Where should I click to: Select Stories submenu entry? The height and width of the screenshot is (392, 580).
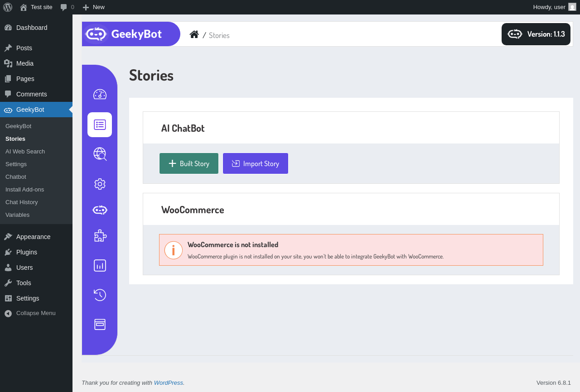coord(36,139)
